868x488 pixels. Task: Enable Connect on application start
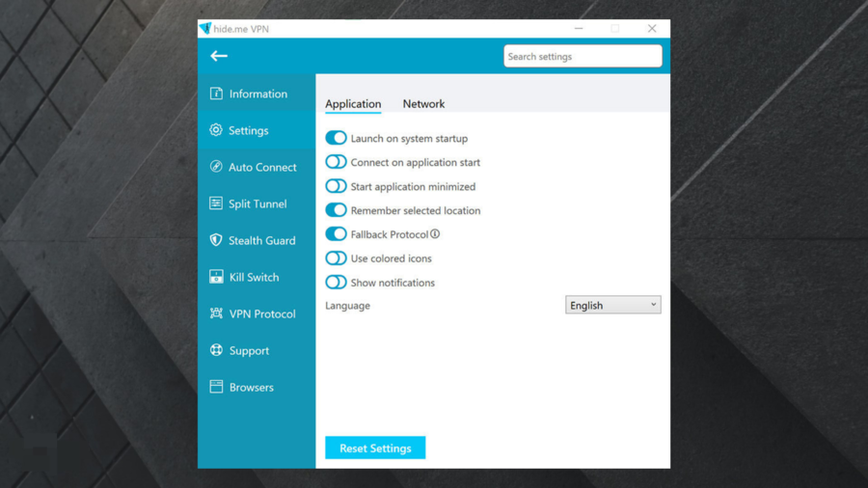336,162
